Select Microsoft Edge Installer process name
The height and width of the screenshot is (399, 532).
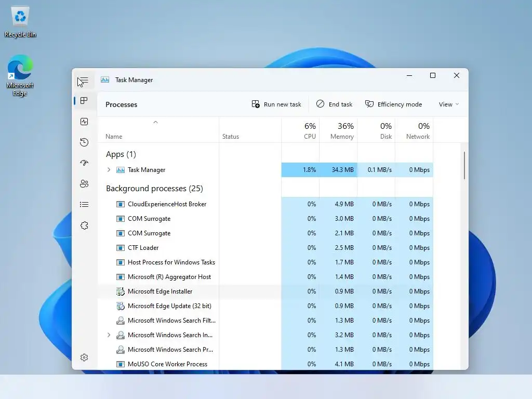(160, 291)
